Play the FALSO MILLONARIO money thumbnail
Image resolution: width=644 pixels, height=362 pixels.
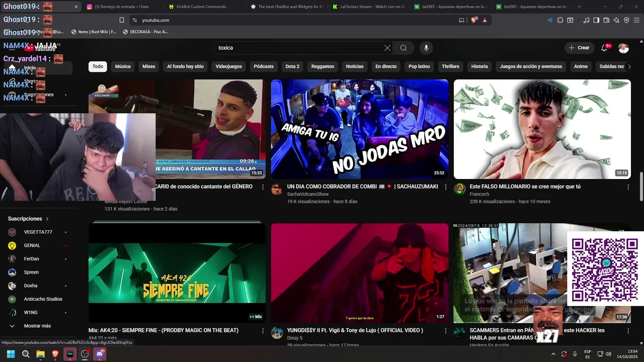[x=542, y=129]
